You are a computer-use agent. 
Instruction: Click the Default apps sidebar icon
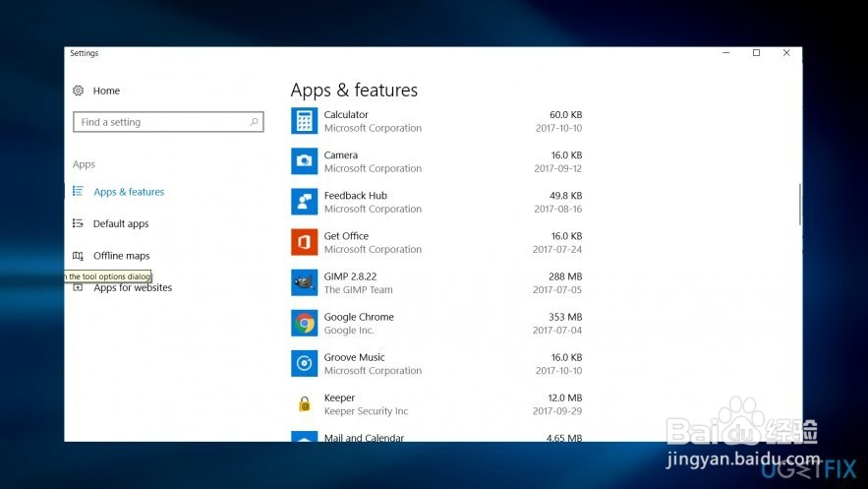tap(78, 223)
